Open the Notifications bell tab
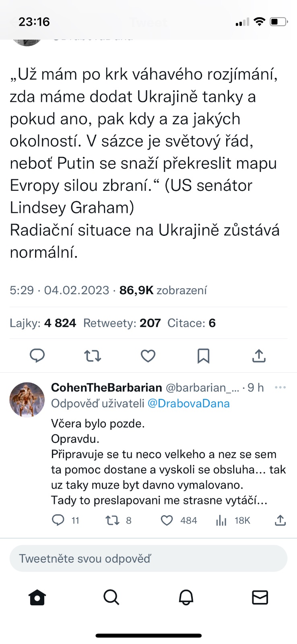This screenshot has width=297, height=644. pyautogui.click(x=186, y=598)
